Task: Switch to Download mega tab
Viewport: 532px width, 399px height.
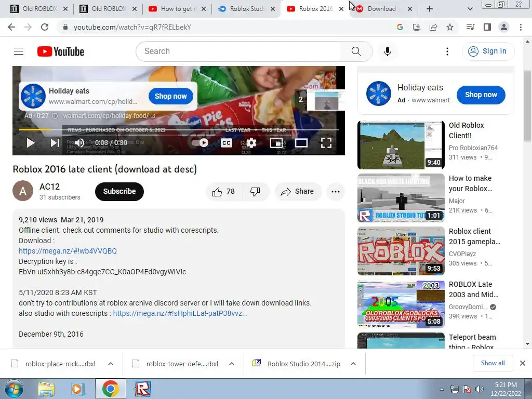Action: pyautogui.click(x=383, y=9)
